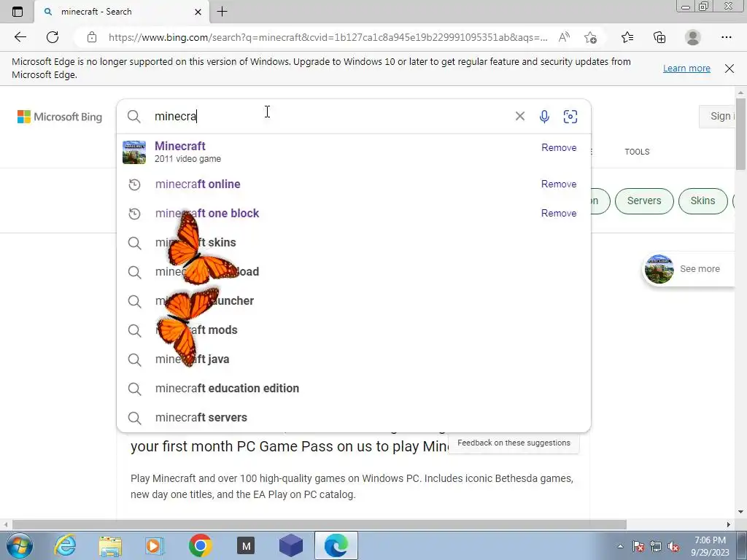The height and width of the screenshot is (560, 747).
Task: Show hidden system tray icons
Action: [x=620, y=546]
